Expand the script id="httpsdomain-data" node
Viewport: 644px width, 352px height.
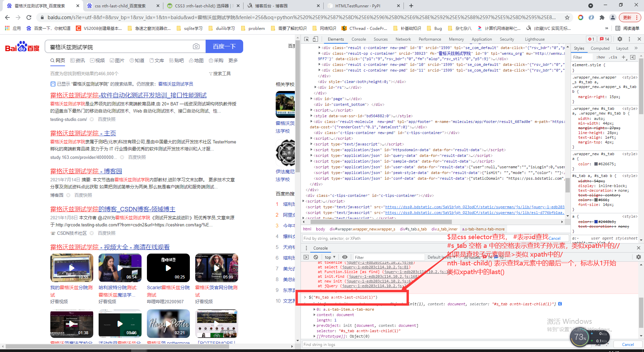point(312,150)
